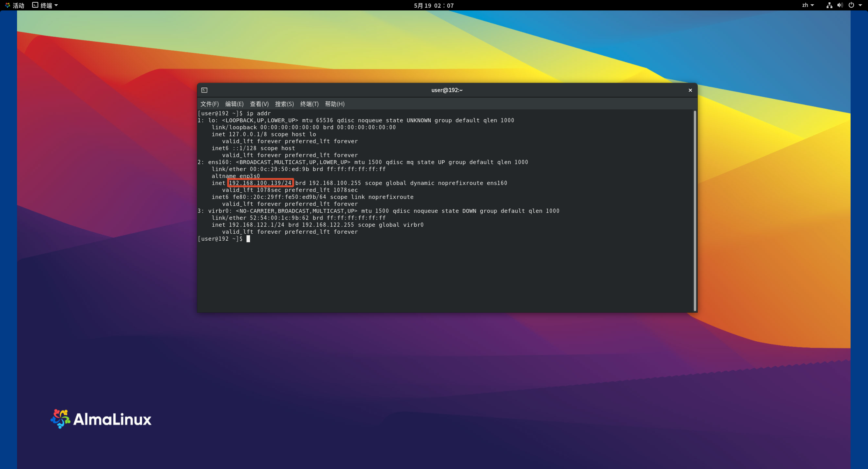The image size is (868, 469).
Task: Click the virbr0 address 192.168.122.1/24
Action: pos(257,225)
